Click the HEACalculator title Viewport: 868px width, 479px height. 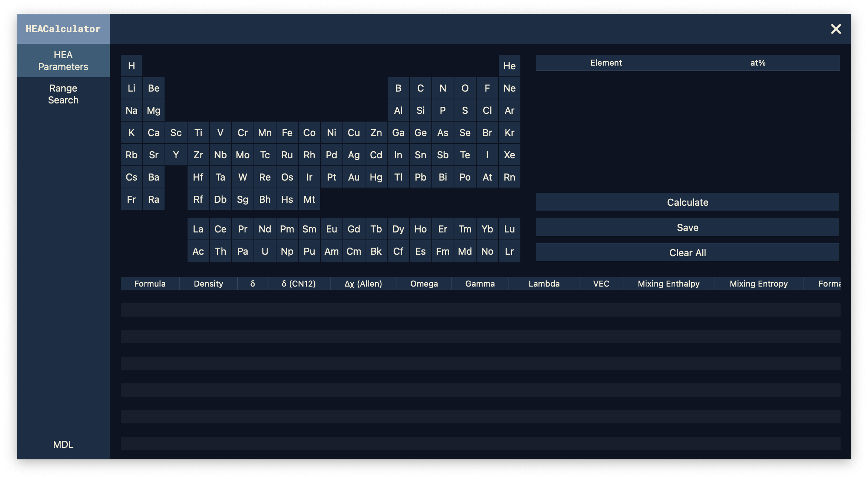pyautogui.click(x=63, y=29)
